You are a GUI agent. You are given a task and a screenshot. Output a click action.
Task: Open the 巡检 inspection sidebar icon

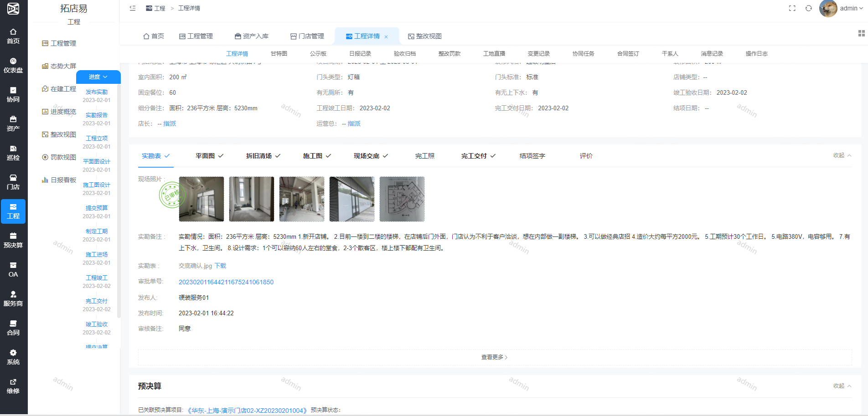(x=13, y=153)
